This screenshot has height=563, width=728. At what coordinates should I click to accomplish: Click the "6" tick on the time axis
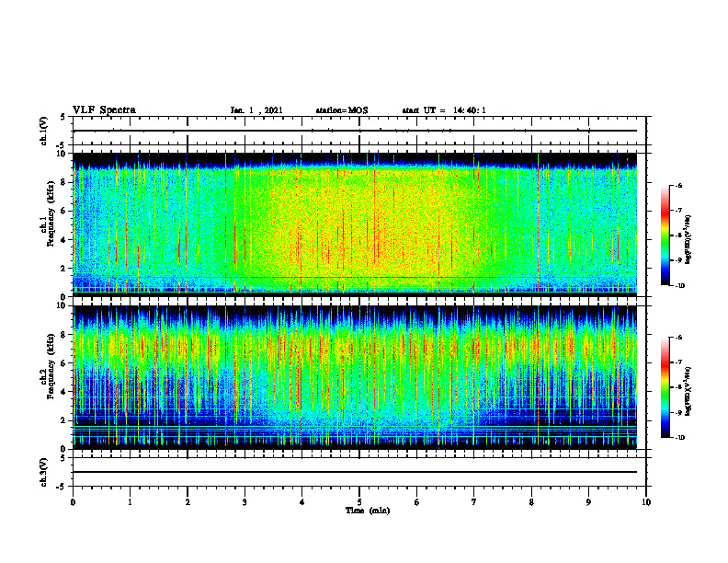[416, 502]
